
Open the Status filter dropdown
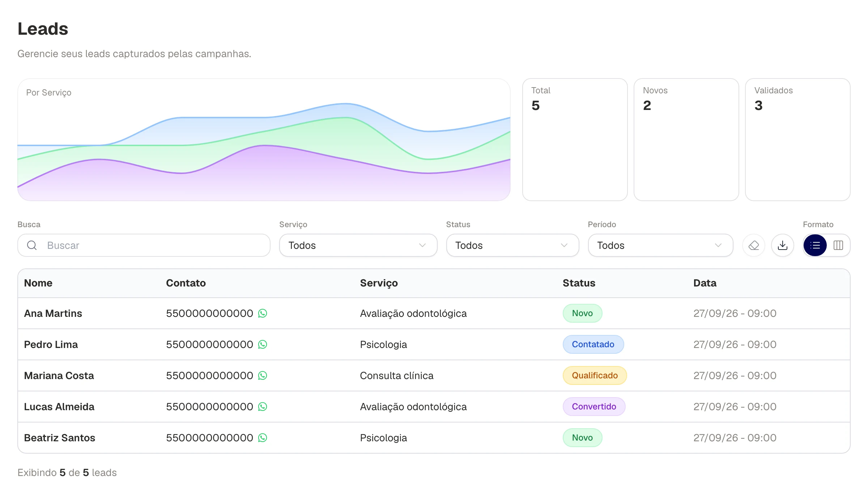pyautogui.click(x=512, y=245)
